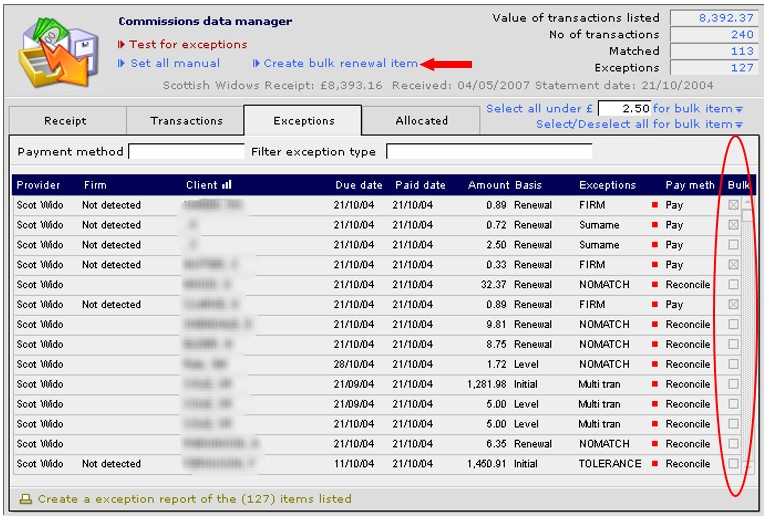769x521 pixels.
Task: Toggle Bulk checkbox for 2.50 Surname row
Action: 733,245
